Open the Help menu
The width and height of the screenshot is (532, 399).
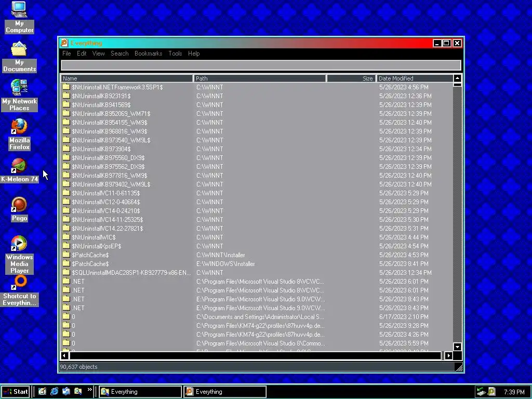pos(194,54)
